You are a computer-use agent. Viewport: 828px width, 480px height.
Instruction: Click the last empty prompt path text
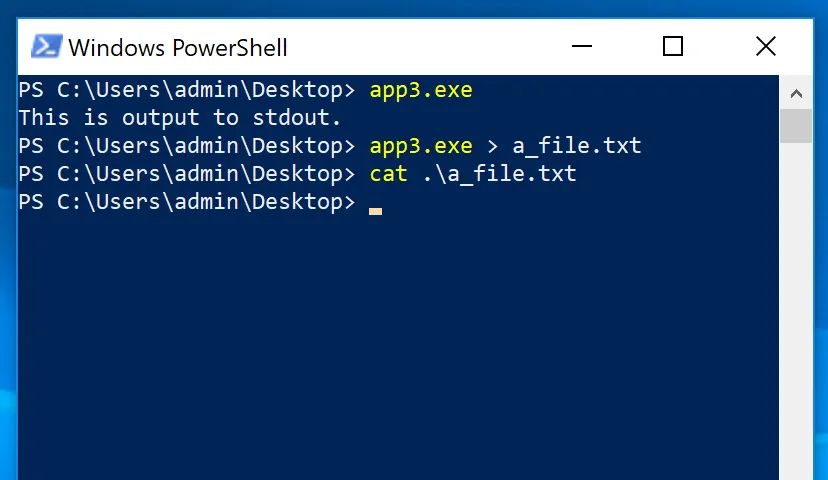[x=187, y=202]
